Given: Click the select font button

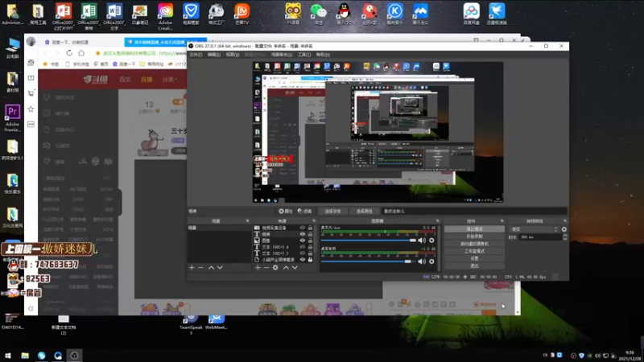Looking at the screenshot, I should click(332, 212).
